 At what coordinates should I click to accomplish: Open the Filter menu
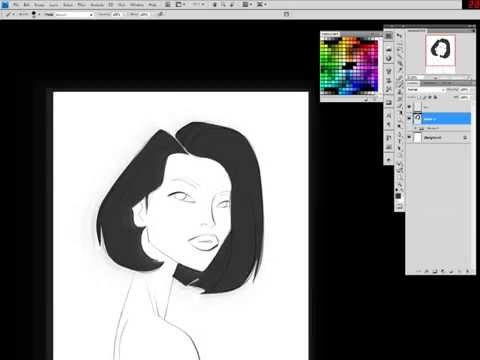pos(81,5)
